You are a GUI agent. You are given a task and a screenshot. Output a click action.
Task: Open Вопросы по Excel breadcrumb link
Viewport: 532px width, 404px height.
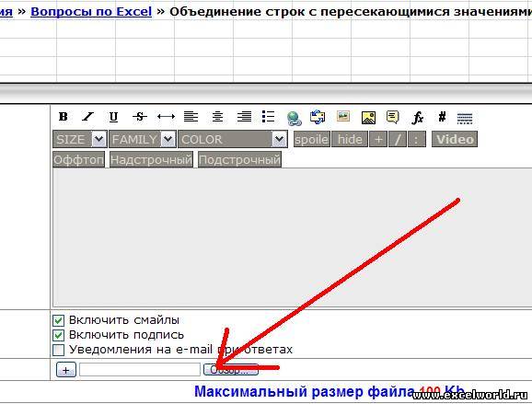(91, 12)
